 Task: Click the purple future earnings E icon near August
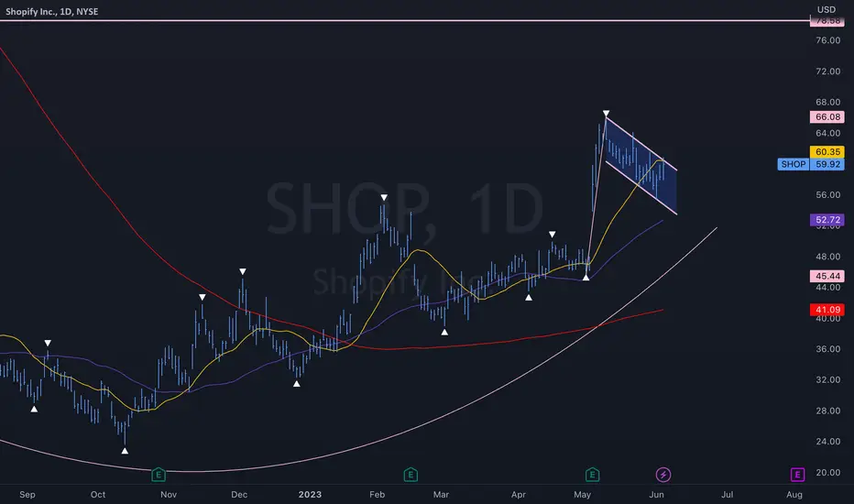(797, 475)
